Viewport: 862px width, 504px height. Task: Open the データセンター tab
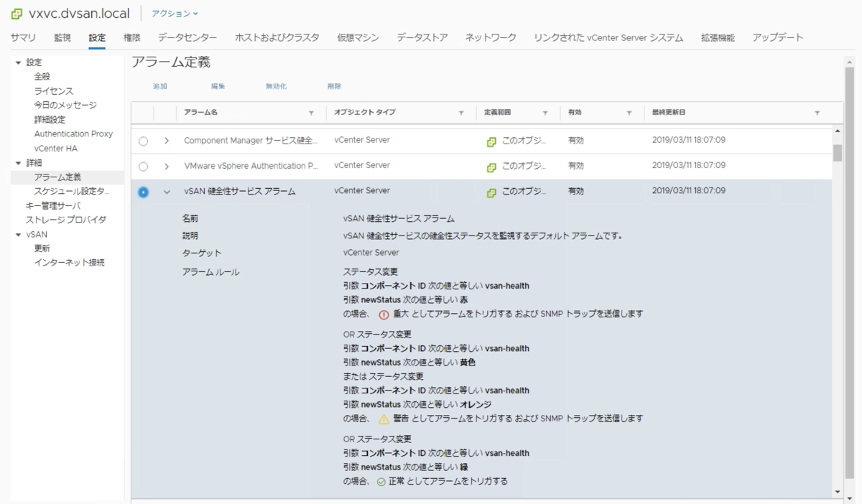pos(187,37)
